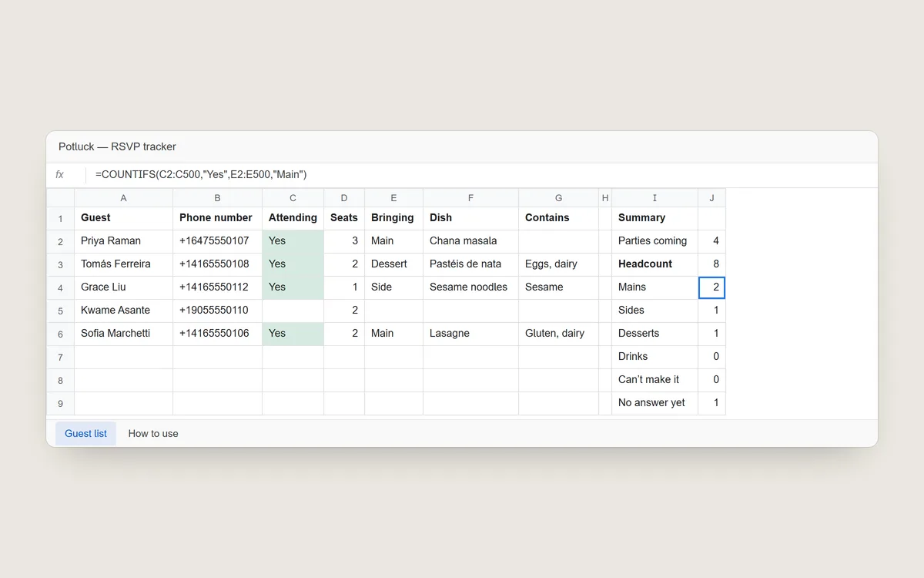
Task: Select Sofia Marchetti's Attending Yes cell
Action: (293, 334)
